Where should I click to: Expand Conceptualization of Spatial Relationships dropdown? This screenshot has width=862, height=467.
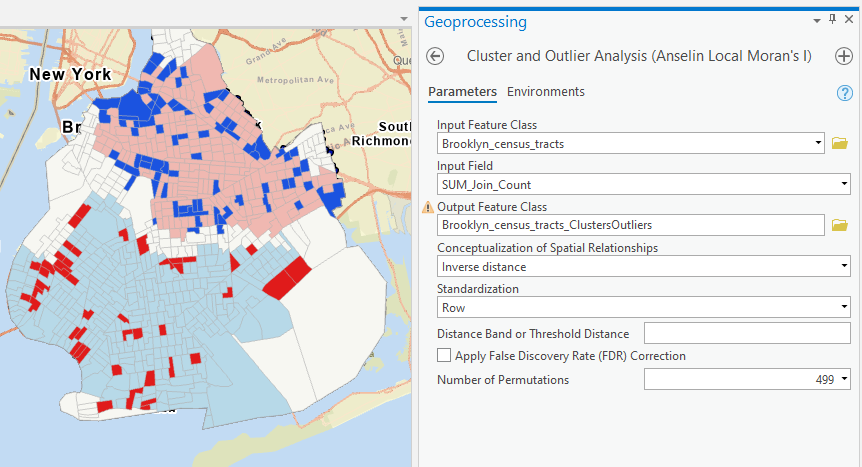pyautogui.click(x=844, y=267)
